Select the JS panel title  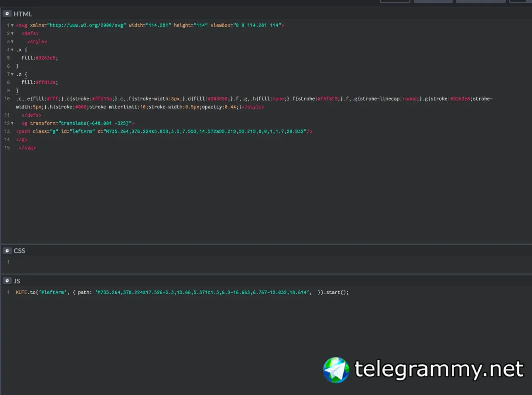(17, 281)
